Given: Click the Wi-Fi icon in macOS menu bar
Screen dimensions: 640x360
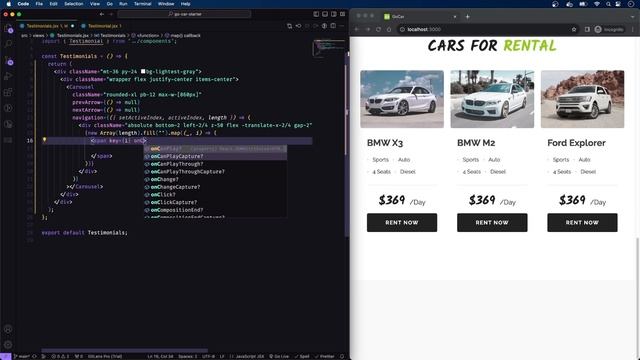Looking at the screenshot, I should (x=597, y=4).
